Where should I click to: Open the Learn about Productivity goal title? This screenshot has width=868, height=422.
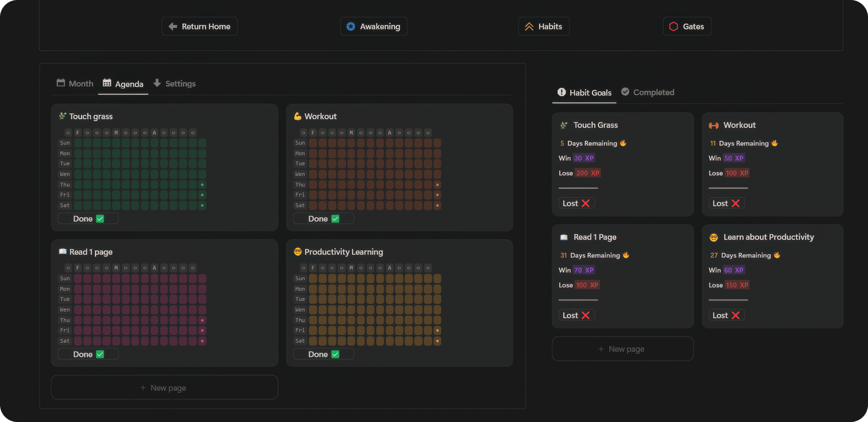click(768, 238)
